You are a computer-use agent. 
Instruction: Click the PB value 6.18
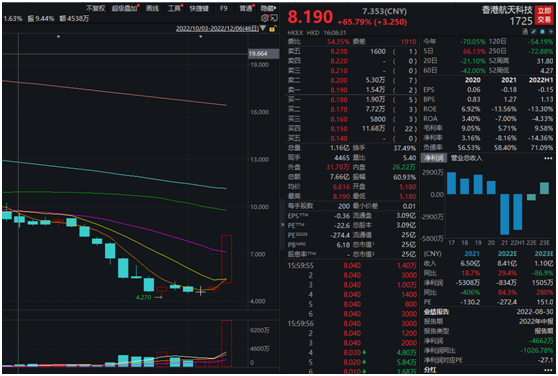click(x=343, y=245)
